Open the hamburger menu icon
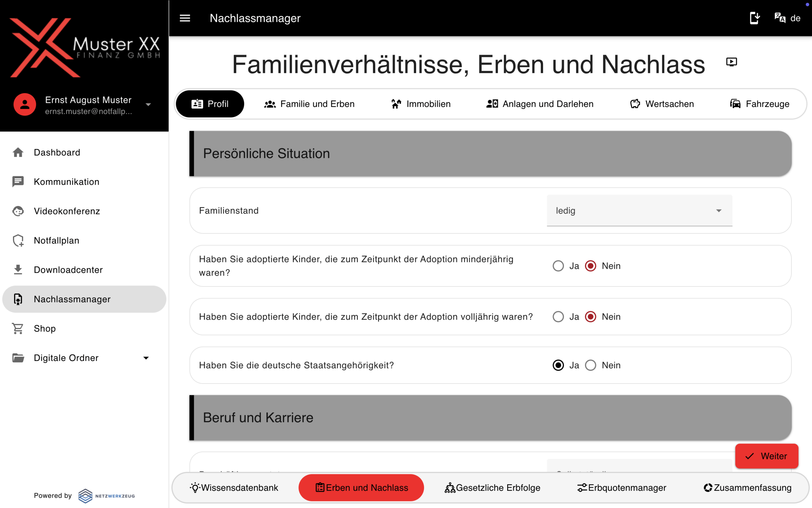The width and height of the screenshot is (812, 508). coord(185,18)
